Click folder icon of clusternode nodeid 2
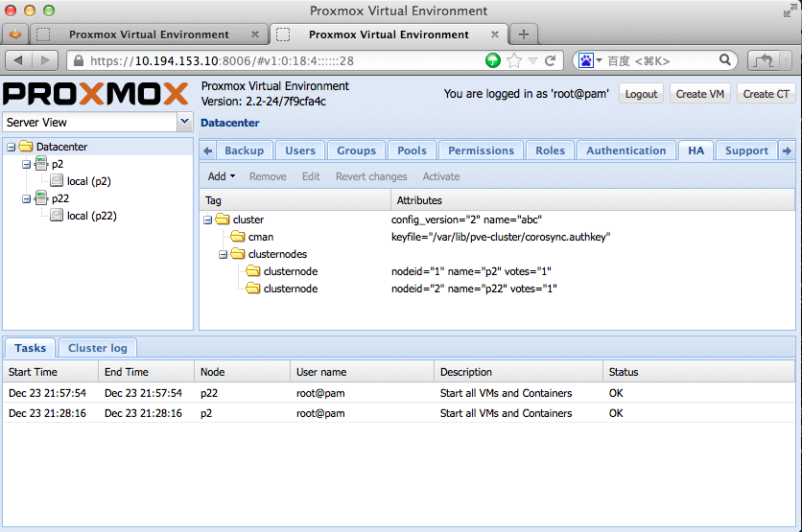802x532 pixels. 252,289
